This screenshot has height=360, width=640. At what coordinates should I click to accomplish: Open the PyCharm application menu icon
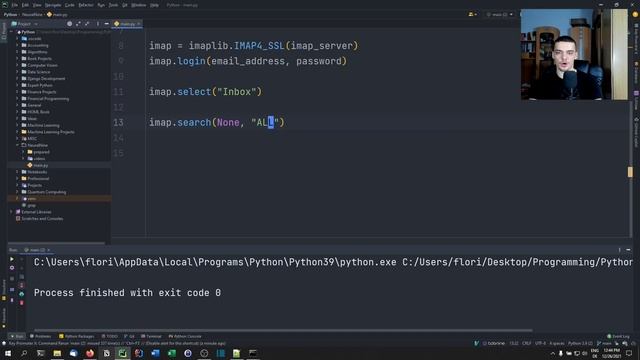click(4, 5)
